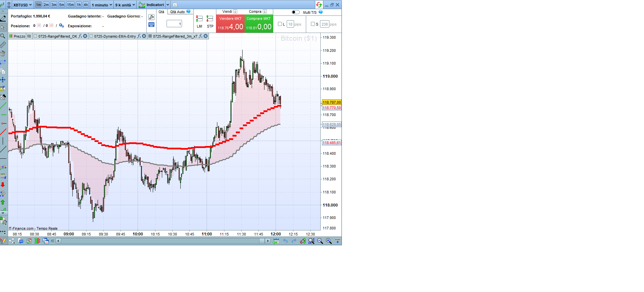Open the indicator list icon beside Prezzo
This screenshot has width=644, height=292.
[x=29, y=36]
